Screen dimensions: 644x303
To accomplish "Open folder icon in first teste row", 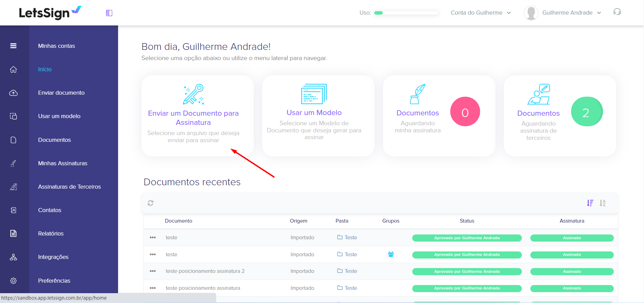I will [340, 237].
